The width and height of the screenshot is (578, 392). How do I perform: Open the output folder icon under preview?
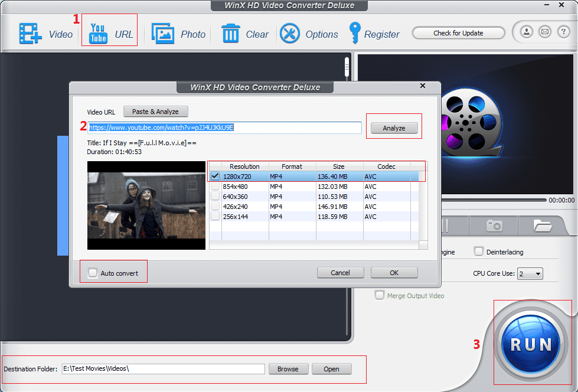(x=542, y=226)
